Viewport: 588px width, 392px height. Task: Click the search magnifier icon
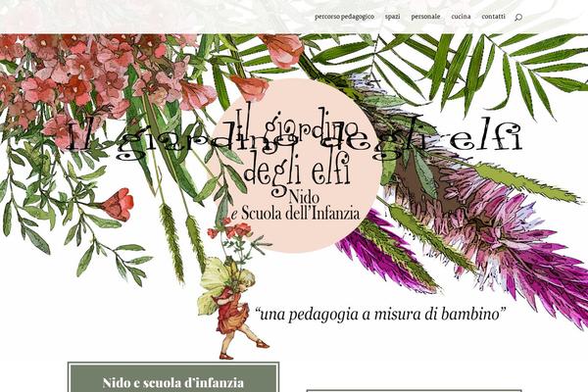click(x=518, y=18)
